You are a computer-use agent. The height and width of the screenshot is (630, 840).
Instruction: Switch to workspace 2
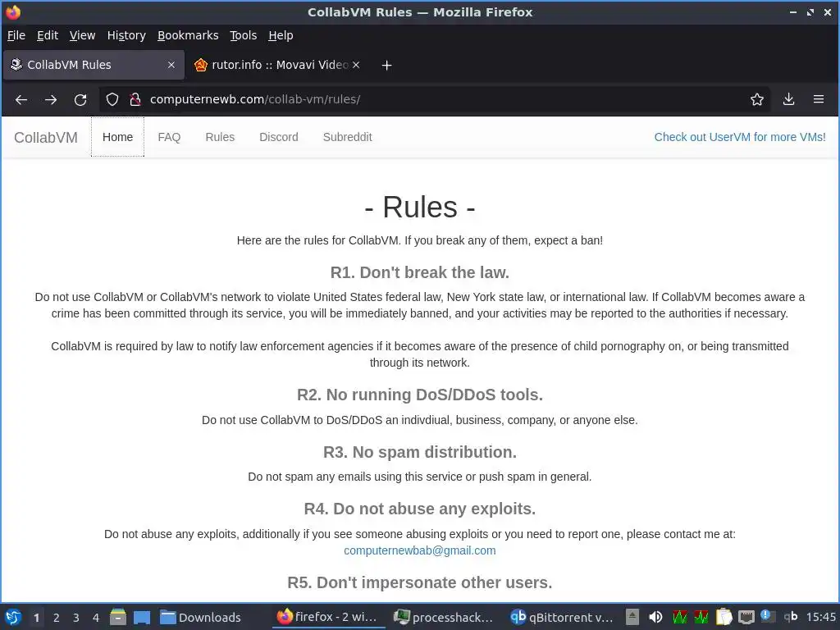coord(57,618)
